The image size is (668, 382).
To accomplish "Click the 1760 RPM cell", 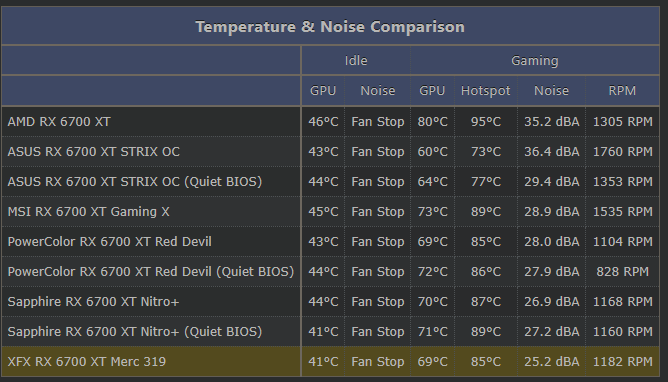I will click(x=622, y=152).
